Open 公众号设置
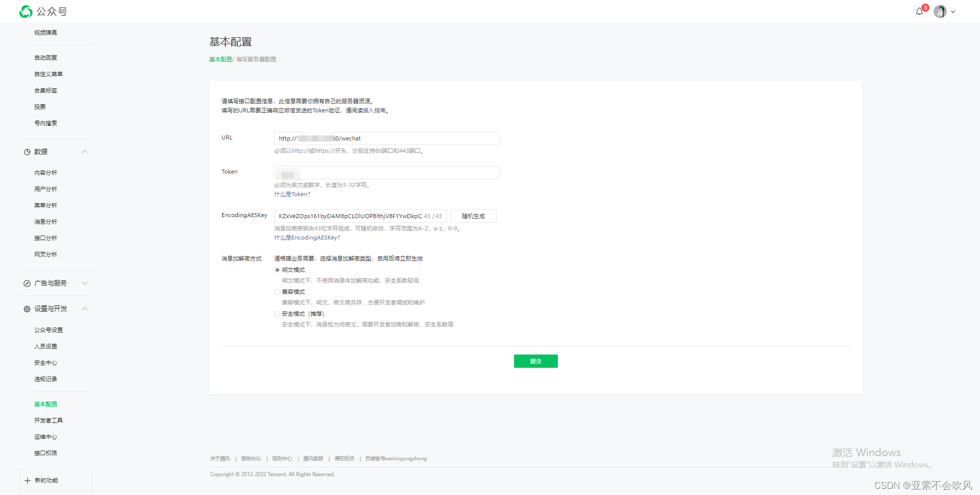 coord(48,330)
